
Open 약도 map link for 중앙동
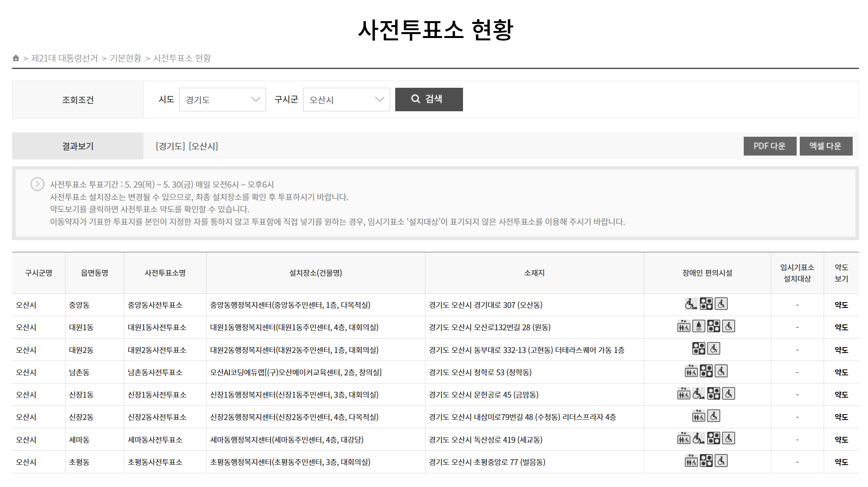click(x=841, y=305)
